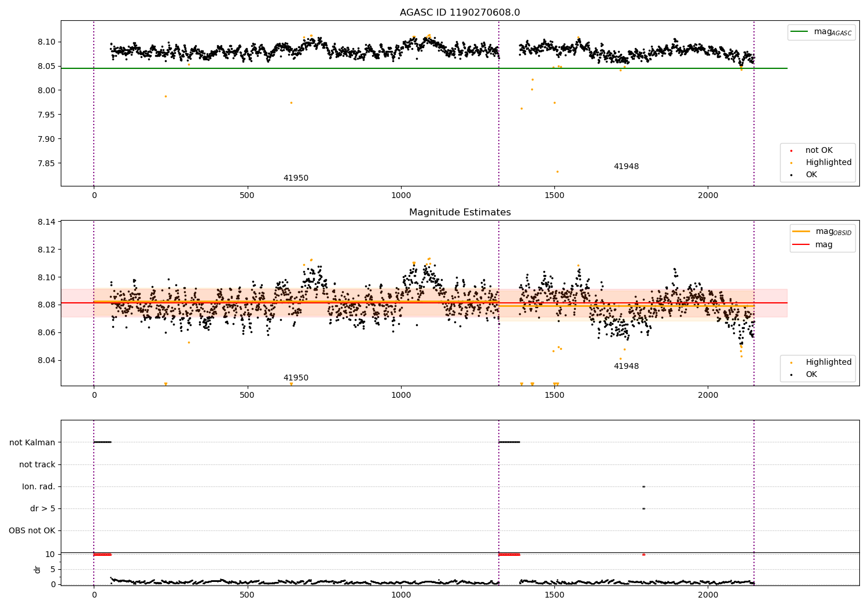This screenshot has width=868, height=608.
Task: Select the 'not OK' legend entry
Action: (x=819, y=151)
